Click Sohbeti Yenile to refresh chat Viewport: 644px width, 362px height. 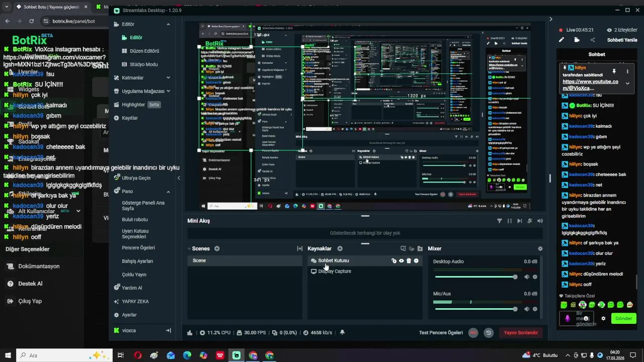(x=622, y=40)
